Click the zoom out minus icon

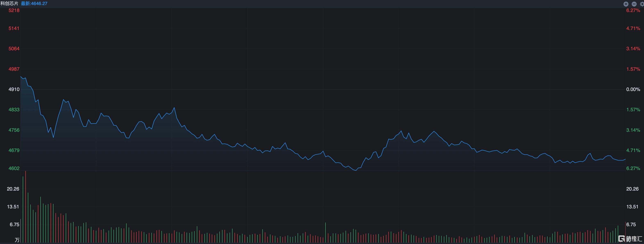pos(634,4)
